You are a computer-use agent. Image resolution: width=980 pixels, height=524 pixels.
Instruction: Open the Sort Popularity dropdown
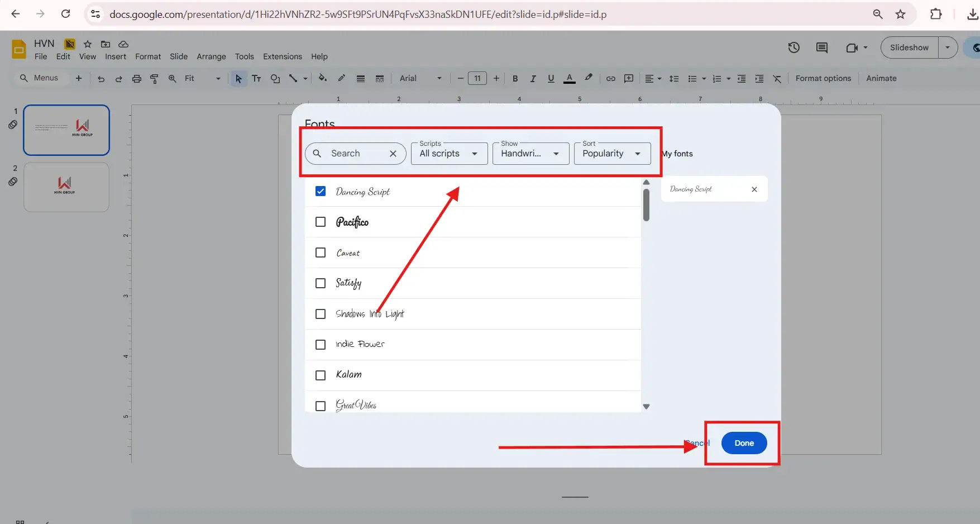point(611,153)
